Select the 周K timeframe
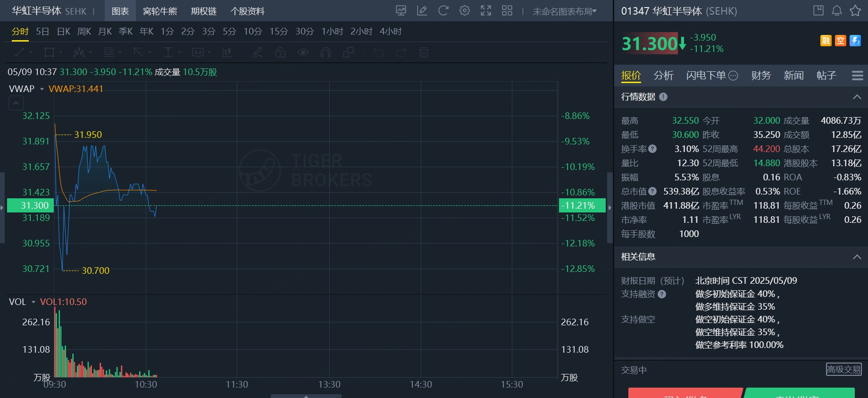The height and width of the screenshot is (398, 868). coord(84,32)
